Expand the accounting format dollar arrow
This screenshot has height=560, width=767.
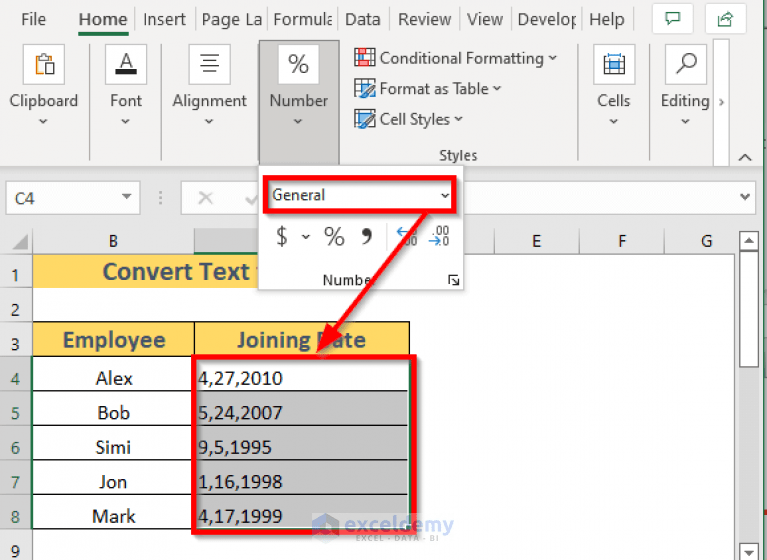point(306,237)
